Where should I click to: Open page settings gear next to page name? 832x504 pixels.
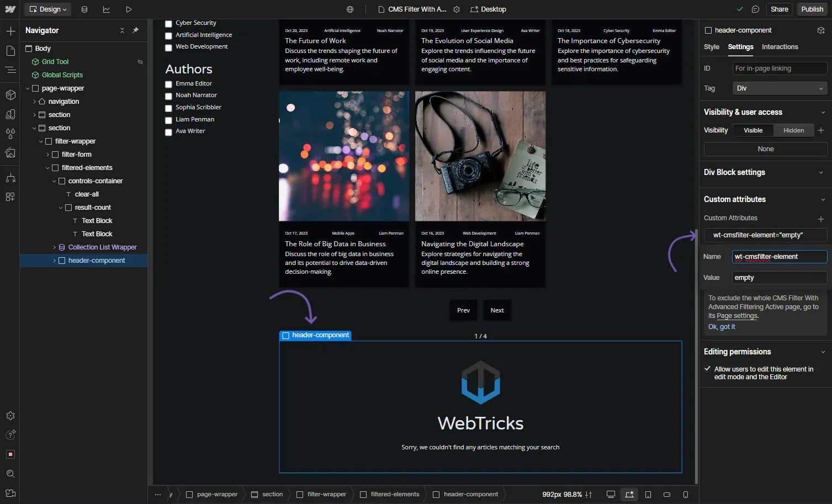pyautogui.click(x=457, y=9)
